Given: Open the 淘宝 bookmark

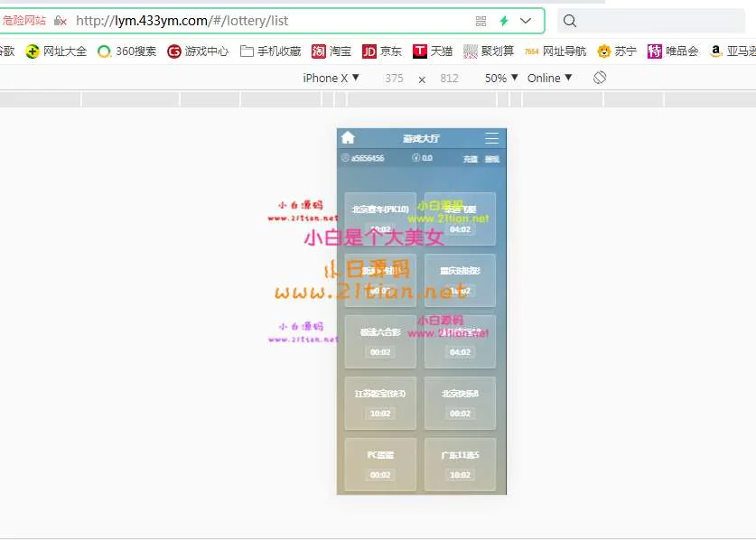Looking at the screenshot, I should 331,51.
